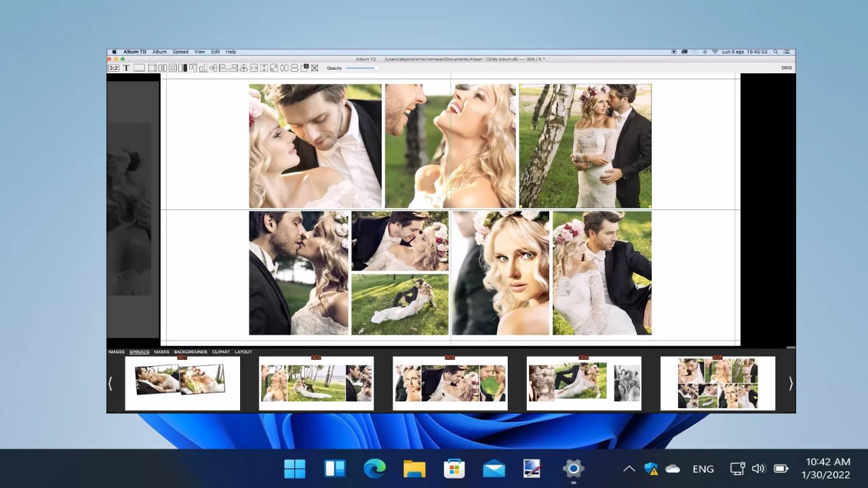Switch to the LAYOUT tab

click(243, 352)
